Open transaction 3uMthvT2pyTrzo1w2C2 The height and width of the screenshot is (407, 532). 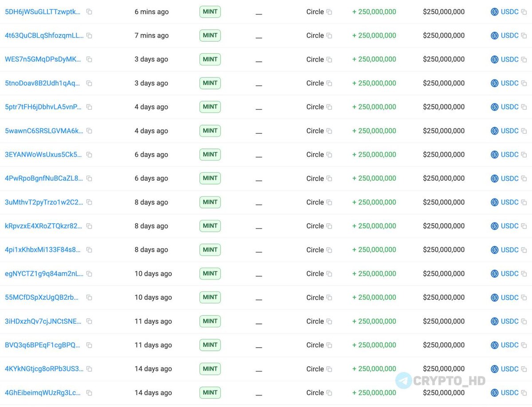(x=44, y=202)
